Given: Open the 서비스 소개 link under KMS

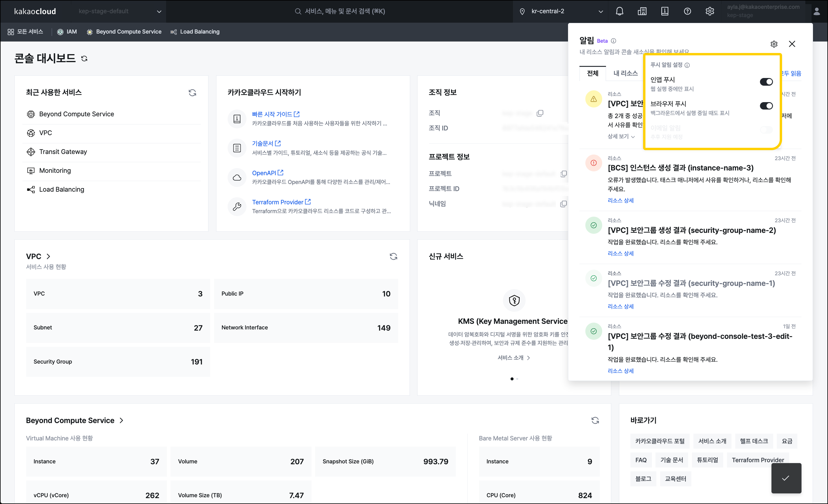Looking at the screenshot, I should coord(514,358).
